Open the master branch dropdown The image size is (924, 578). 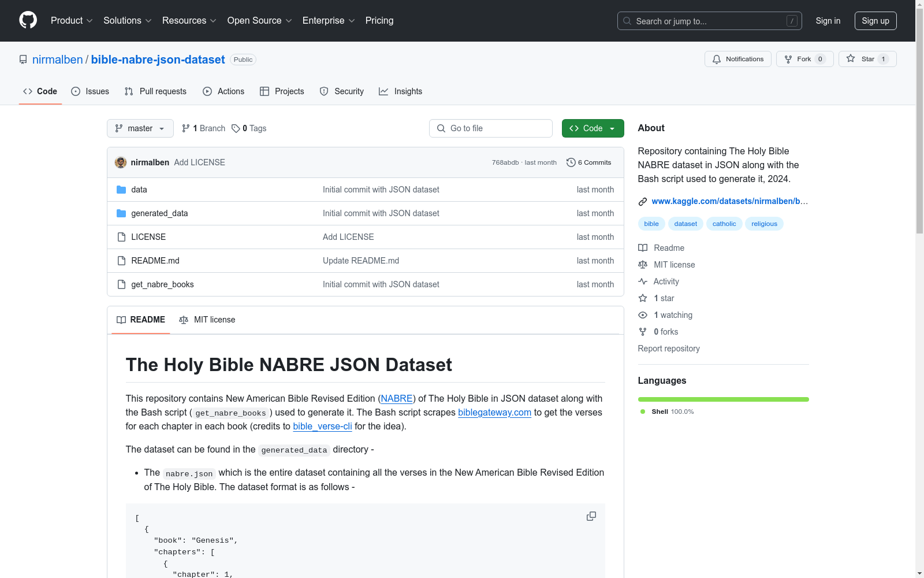point(140,128)
